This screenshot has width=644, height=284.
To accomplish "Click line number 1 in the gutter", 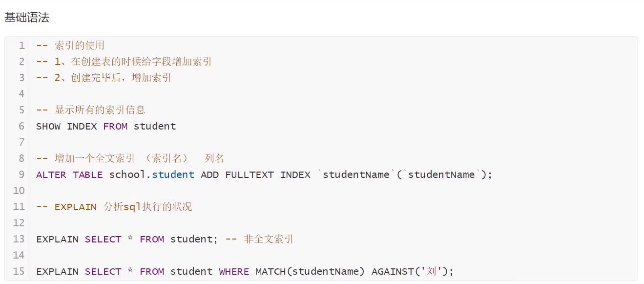I will coord(21,45).
